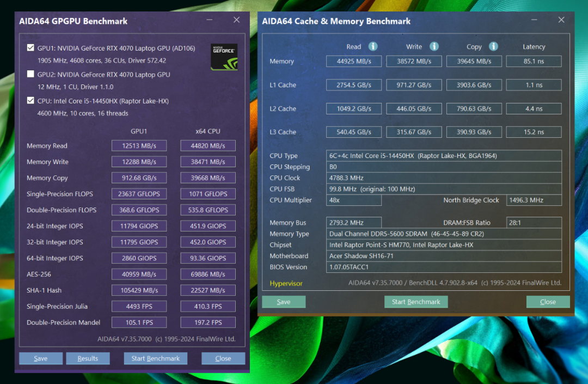Click the Read info icon
This screenshot has height=384, width=588.
coord(373,46)
